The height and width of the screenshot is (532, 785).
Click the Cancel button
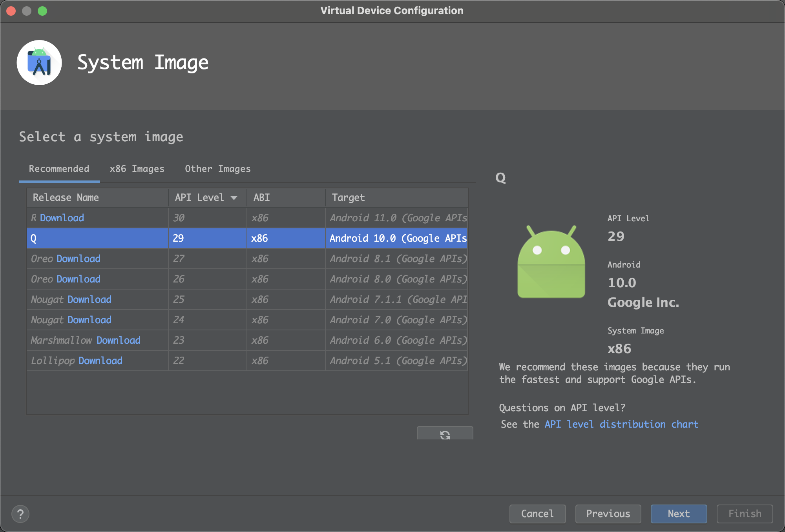[x=537, y=514]
